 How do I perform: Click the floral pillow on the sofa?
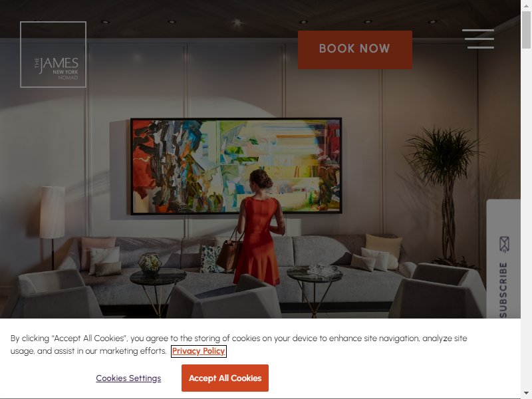[211, 259]
